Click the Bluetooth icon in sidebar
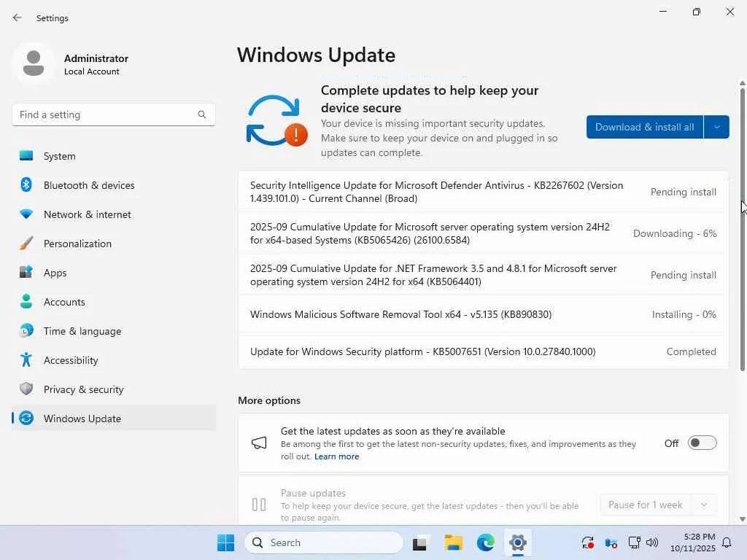Viewport: 747px width, 560px height. pyautogui.click(x=26, y=184)
